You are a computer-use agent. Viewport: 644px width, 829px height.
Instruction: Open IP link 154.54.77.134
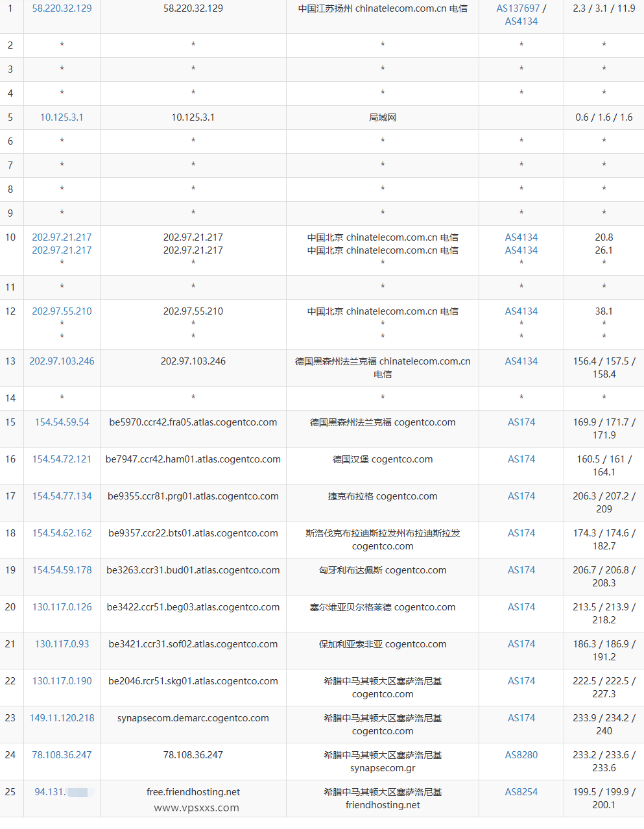coord(62,496)
